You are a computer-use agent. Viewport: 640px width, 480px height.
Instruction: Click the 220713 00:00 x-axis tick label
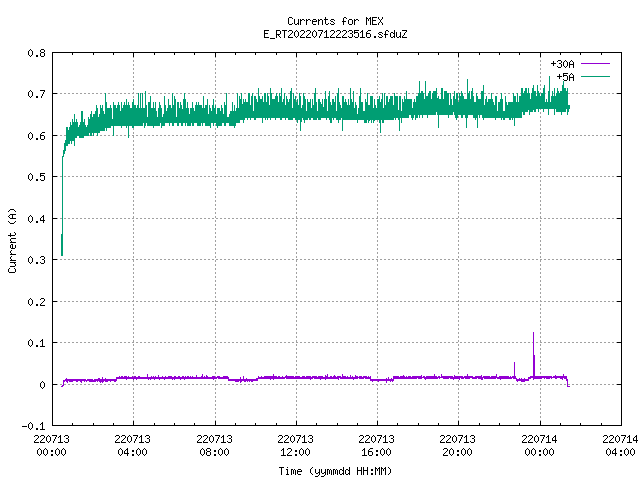pos(51,445)
